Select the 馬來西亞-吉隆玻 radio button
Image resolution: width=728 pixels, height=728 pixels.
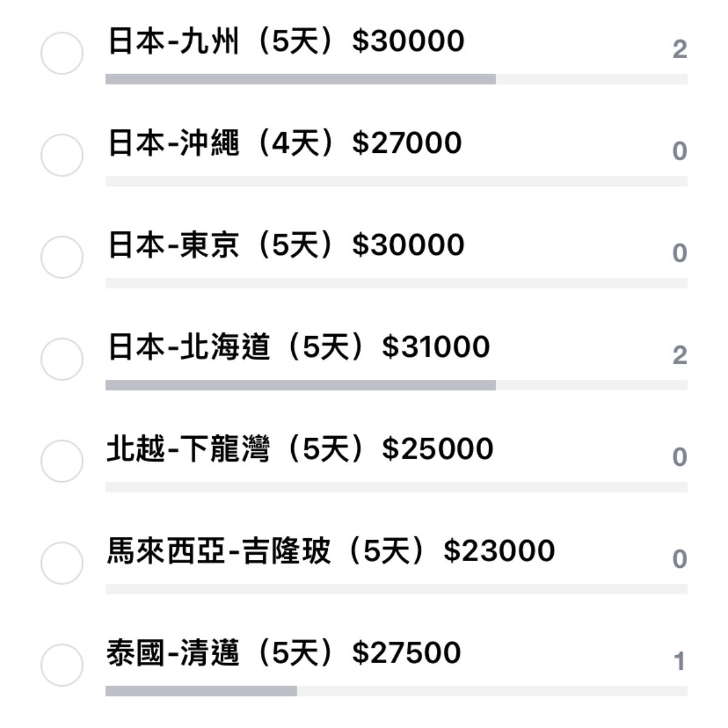coord(62,563)
